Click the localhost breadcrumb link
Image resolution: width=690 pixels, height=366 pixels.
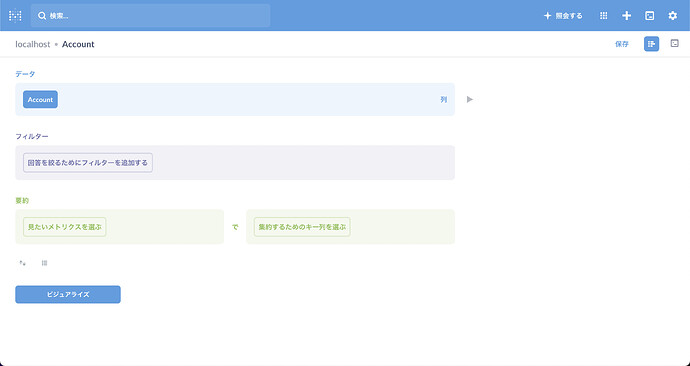(x=33, y=44)
